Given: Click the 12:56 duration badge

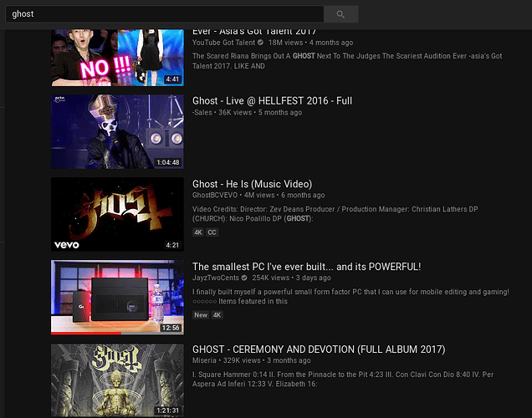Looking at the screenshot, I should (x=171, y=328).
